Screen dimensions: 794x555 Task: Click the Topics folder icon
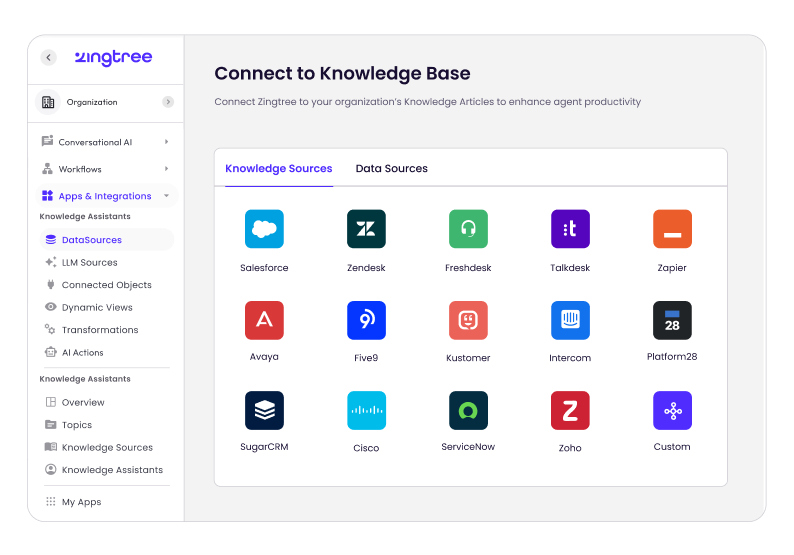[51, 424]
